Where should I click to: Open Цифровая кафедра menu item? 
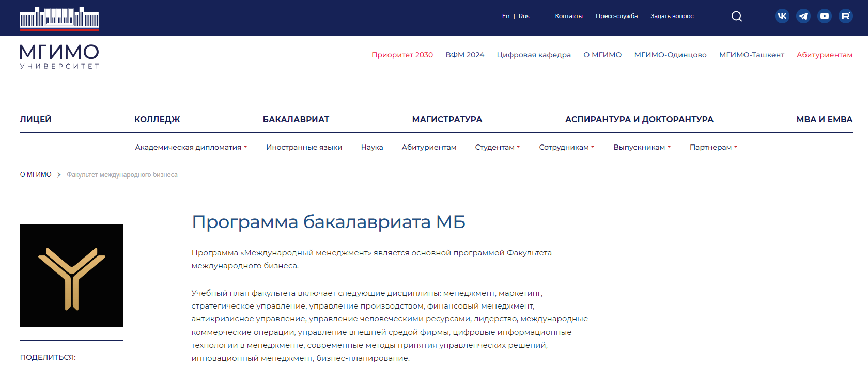pyautogui.click(x=534, y=55)
